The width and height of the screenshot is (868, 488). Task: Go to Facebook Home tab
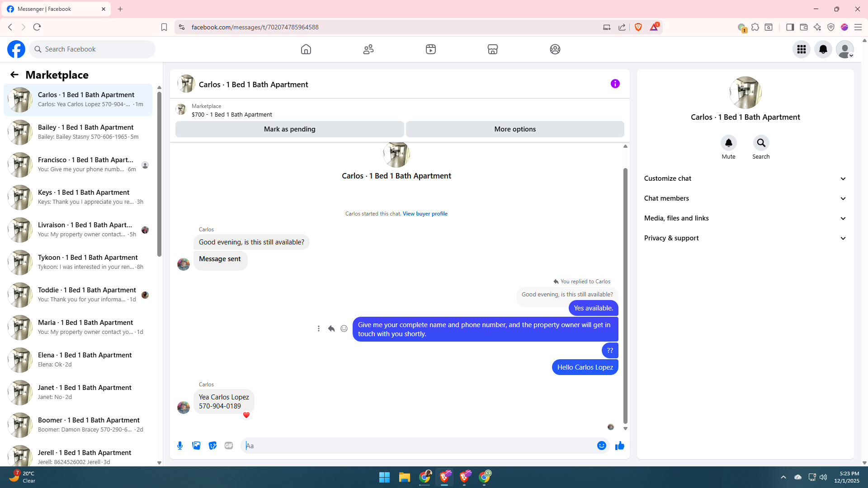coord(306,49)
